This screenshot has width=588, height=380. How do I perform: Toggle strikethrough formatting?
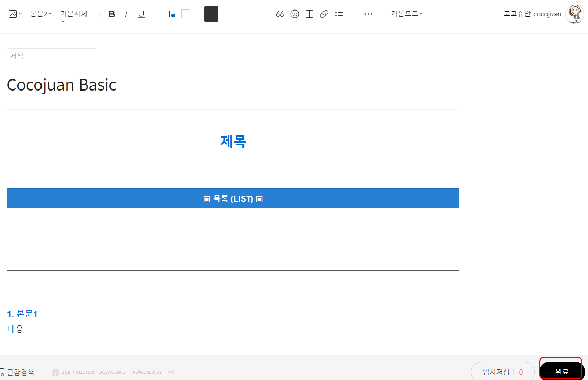coord(156,14)
